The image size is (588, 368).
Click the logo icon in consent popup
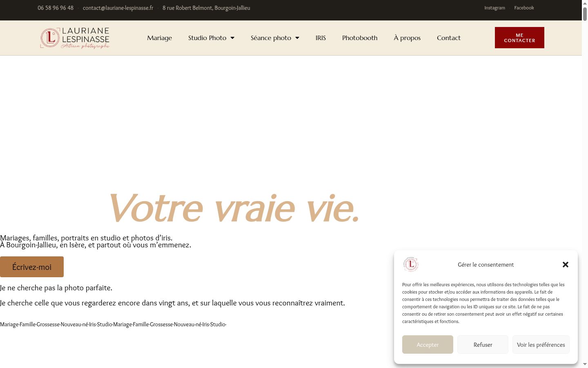pyautogui.click(x=411, y=265)
